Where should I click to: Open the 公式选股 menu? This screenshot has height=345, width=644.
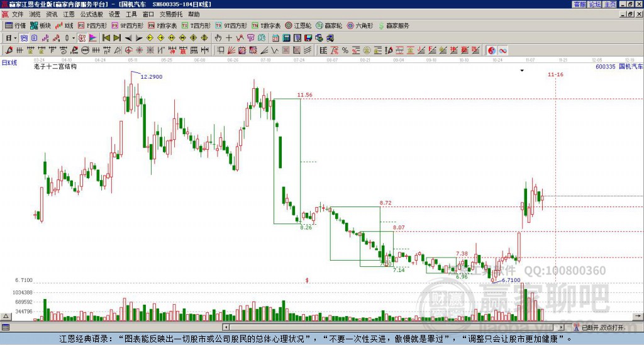(x=91, y=14)
